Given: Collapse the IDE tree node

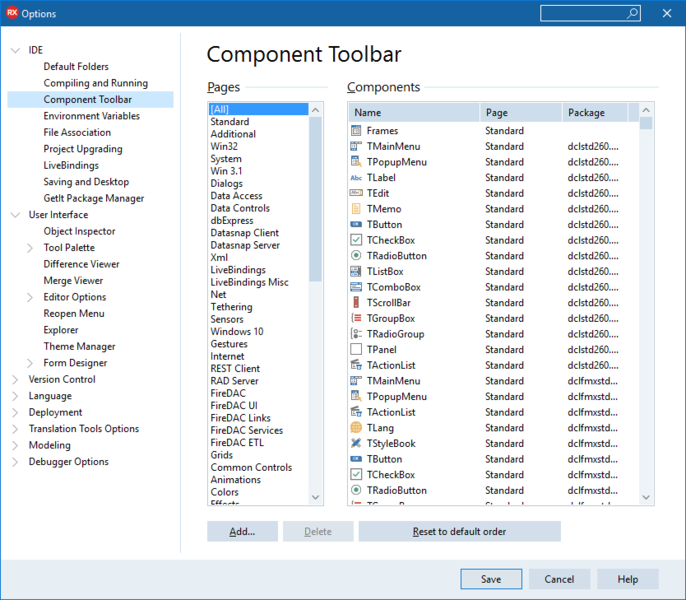Looking at the screenshot, I should point(15,50).
